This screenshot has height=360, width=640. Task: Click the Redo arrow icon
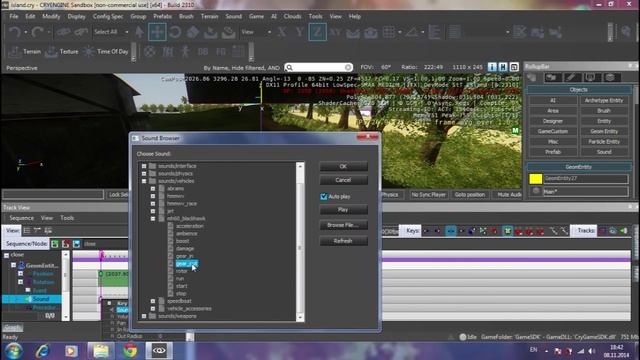(x=37, y=32)
